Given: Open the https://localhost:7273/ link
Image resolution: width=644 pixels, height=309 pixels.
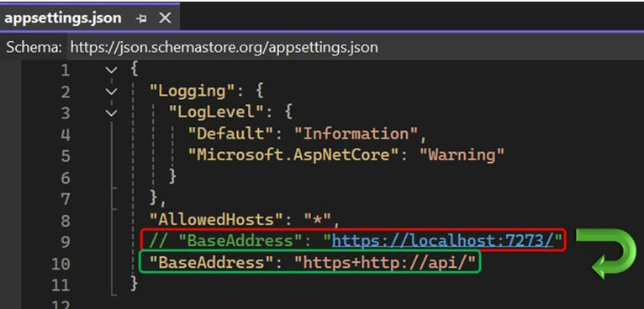Looking at the screenshot, I should [443, 241].
